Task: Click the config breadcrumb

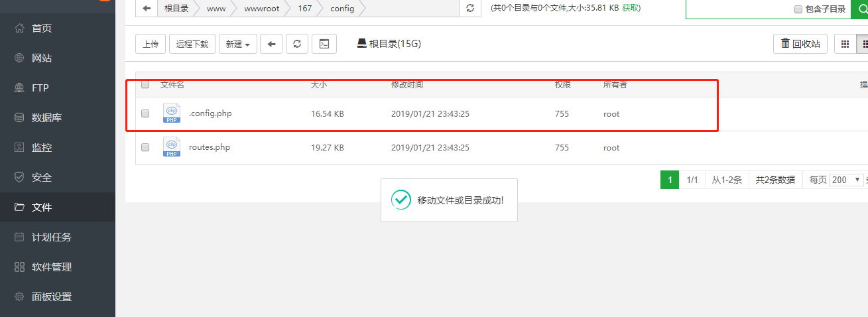Action: [342, 8]
